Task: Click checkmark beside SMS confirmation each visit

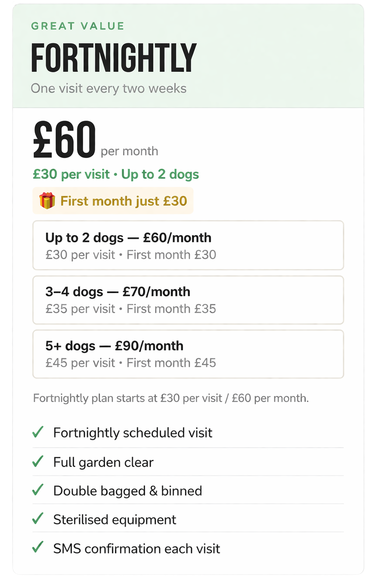Action: click(38, 548)
